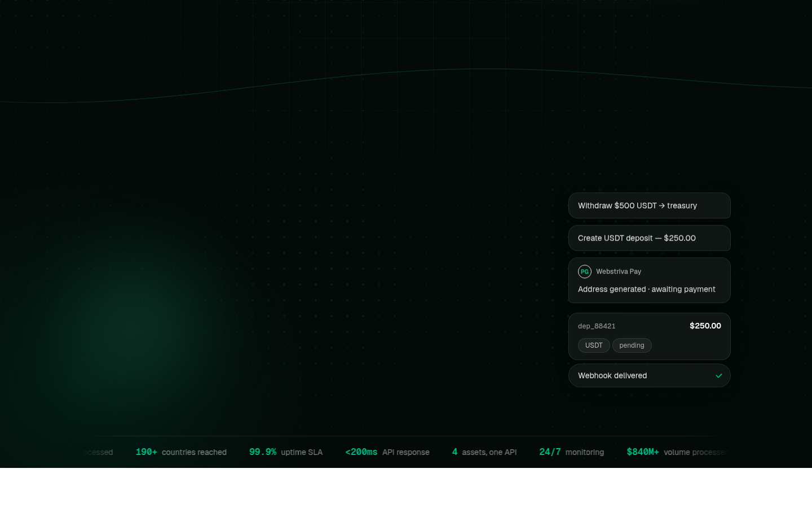Click the 99.9% uptime SLA stat
This screenshot has height=508, width=812.
click(x=286, y=452)
